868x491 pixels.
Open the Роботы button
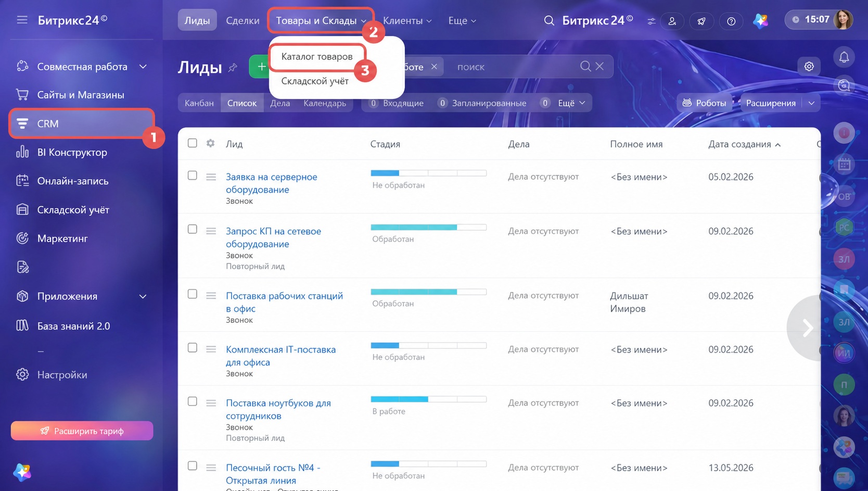(704, 103)
